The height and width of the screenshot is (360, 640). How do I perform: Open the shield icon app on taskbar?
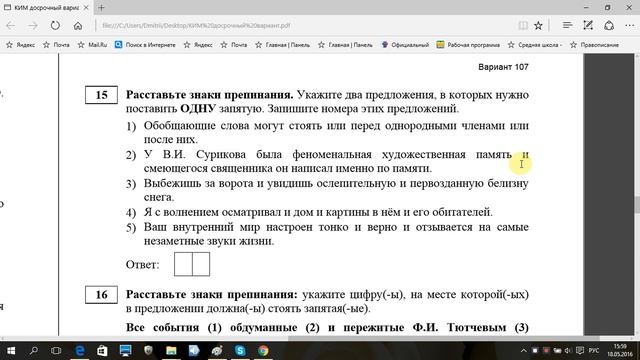pos(148,351)
